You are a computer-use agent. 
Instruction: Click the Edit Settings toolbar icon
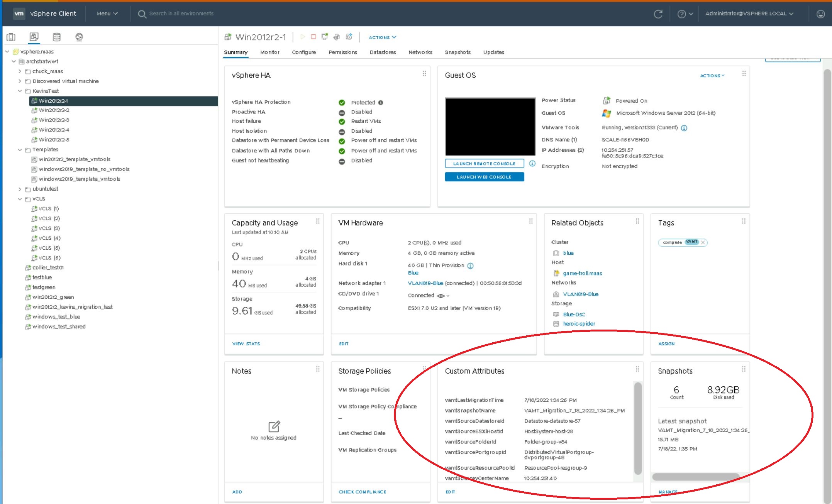[x=337, y=37]
